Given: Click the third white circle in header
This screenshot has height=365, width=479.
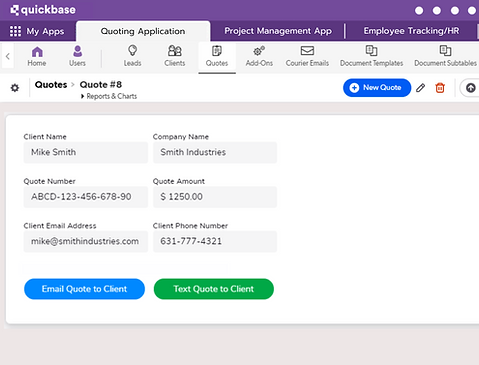Looking at the screenshot, I should coord(455,11).
